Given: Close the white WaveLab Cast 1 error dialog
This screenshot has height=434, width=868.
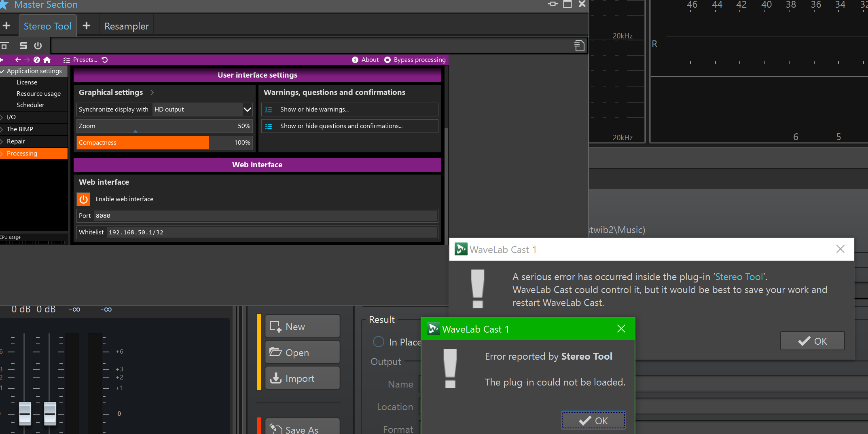Looking at the screenshot, I should 840,249.
